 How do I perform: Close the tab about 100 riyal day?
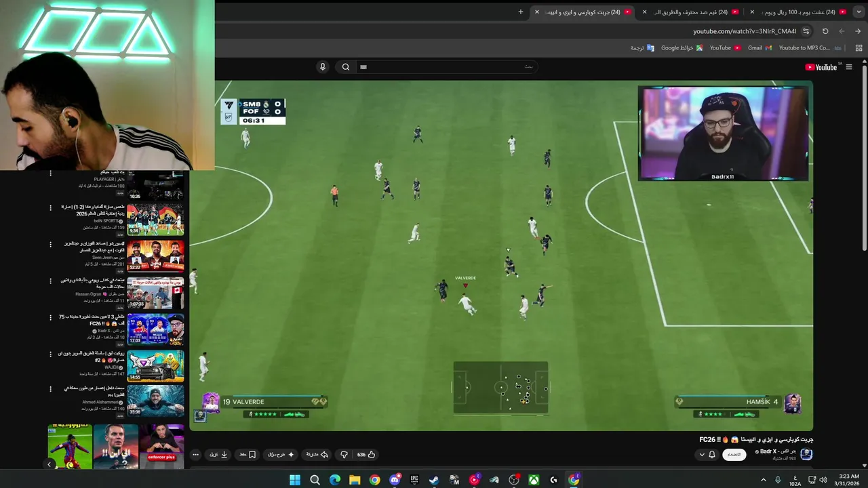coord(752,12)
